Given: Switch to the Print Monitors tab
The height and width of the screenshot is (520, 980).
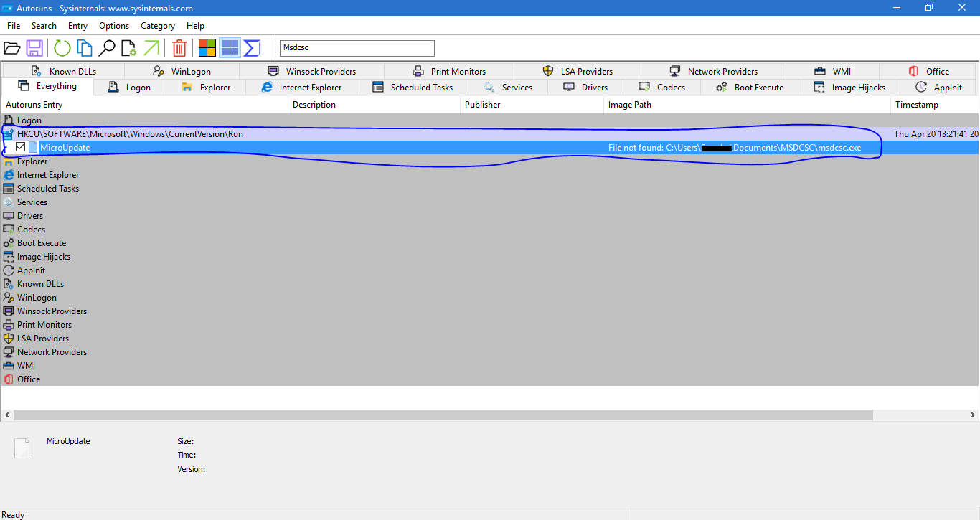Looking at the screenshot, I should [449, 71].
